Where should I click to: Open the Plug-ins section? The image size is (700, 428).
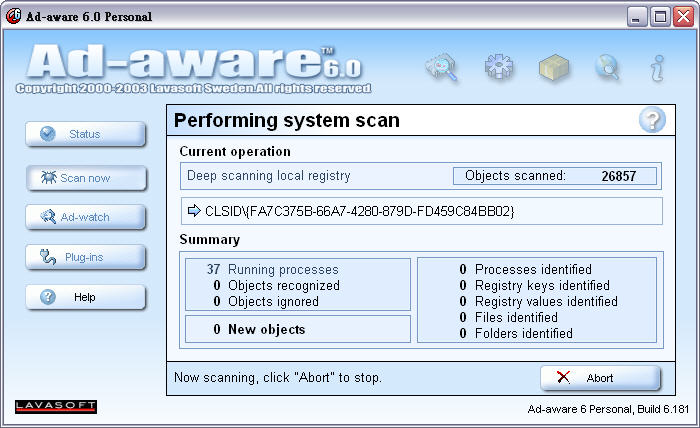click(x=86, y=257)
